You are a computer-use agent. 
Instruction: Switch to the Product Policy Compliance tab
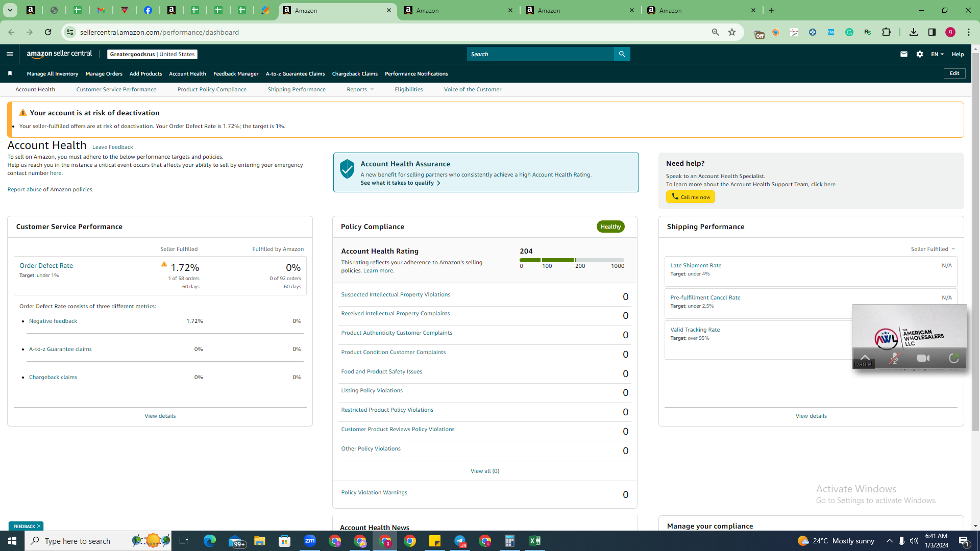[212, 89]
